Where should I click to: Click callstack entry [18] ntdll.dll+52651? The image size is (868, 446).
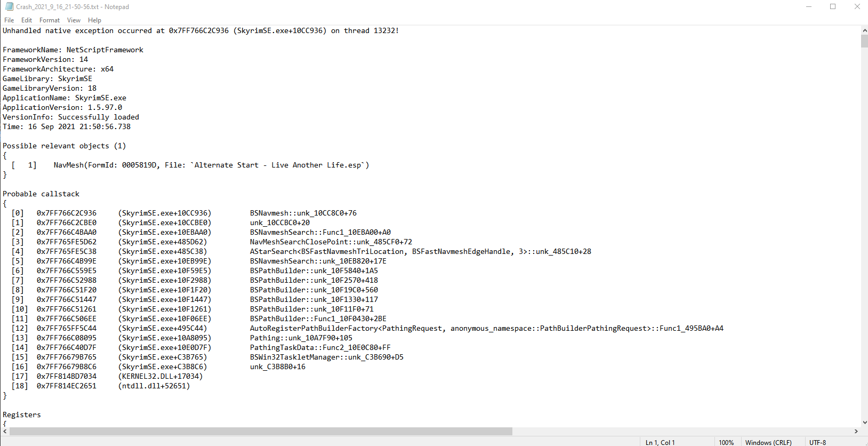[x=101, y=386]
